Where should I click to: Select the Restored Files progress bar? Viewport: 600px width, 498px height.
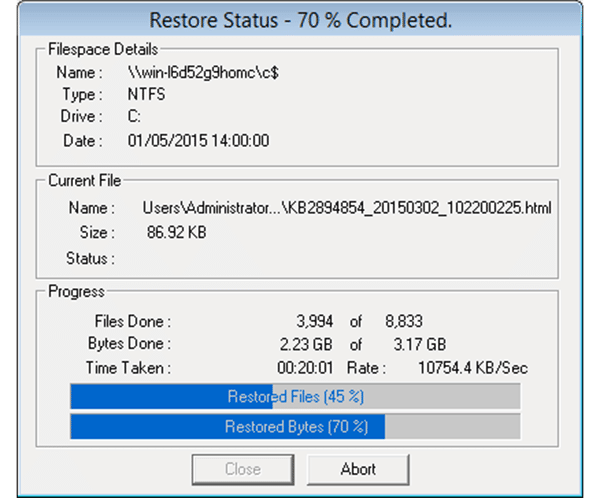click(295, 397)
